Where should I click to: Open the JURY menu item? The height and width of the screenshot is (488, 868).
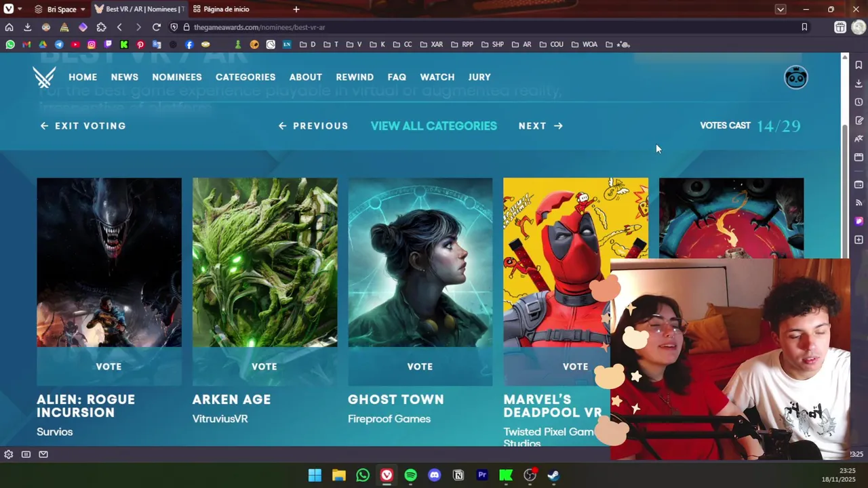point(479,77)
